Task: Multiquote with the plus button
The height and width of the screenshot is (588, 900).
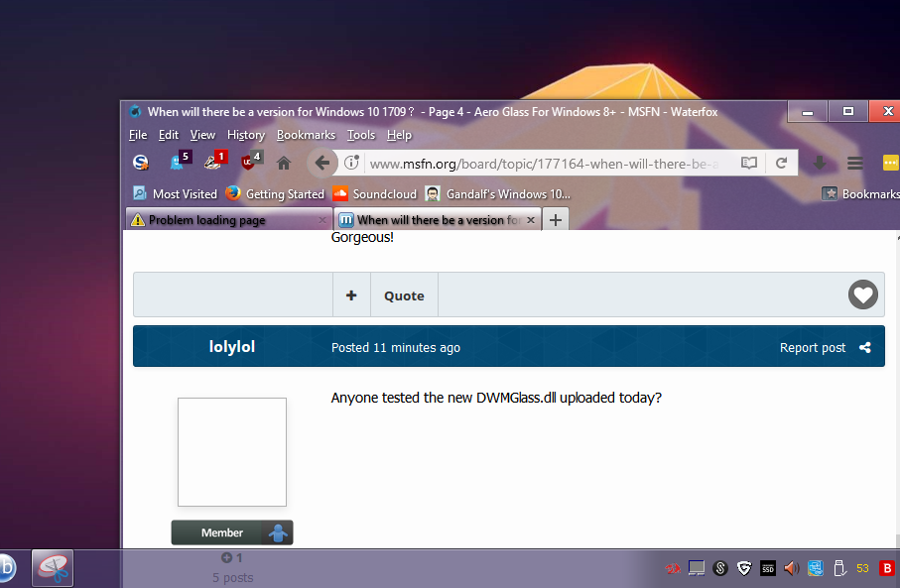Action: [x=351, y=294]
